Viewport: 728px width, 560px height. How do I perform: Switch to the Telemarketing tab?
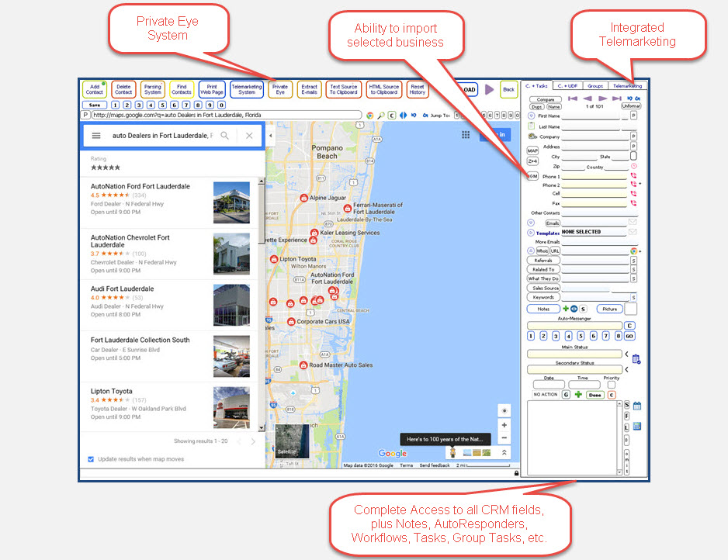point(628,86)
